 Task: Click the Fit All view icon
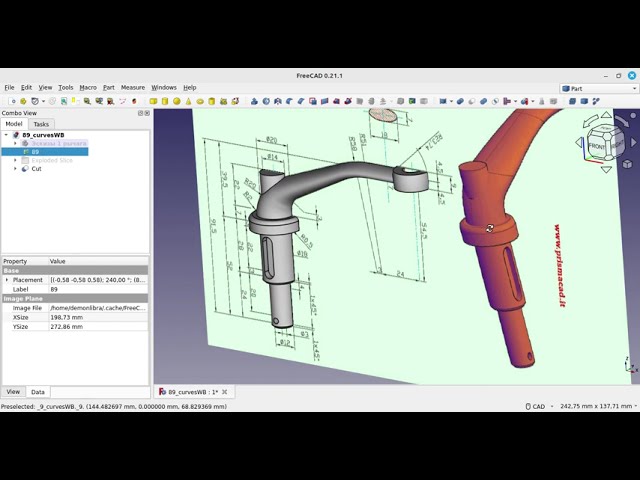point(12,101)
